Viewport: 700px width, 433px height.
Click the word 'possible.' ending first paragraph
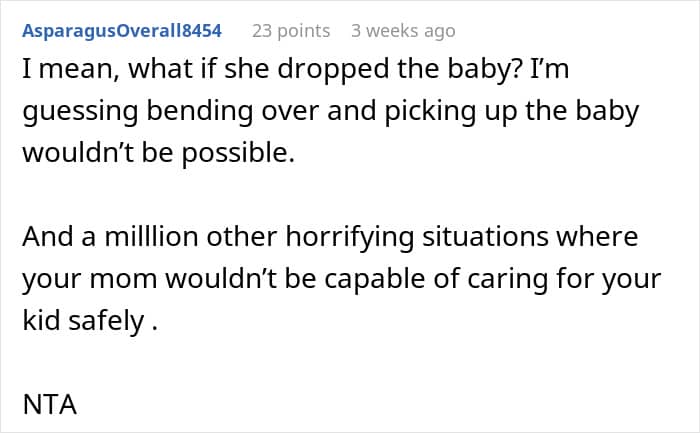click(x=238, y=154)
